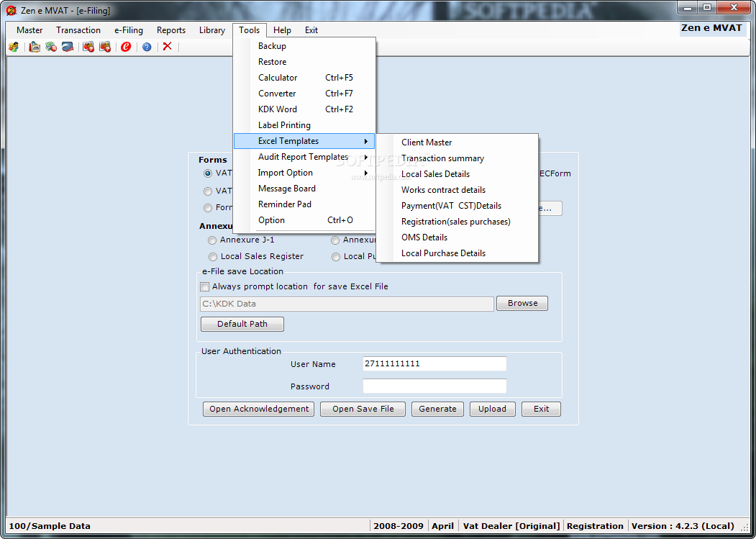This screenshot has height=539, width=756.
Task: Click '2008-2009' year in status bar
Action: pos(399,527)
